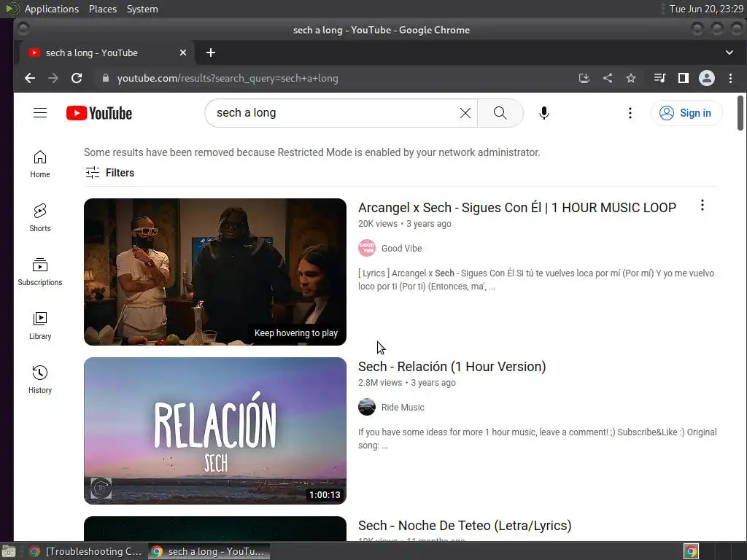This screenshot has width=747, height=560.
Task: Visit the Good Vibe channel name
Action: [402, 248]
